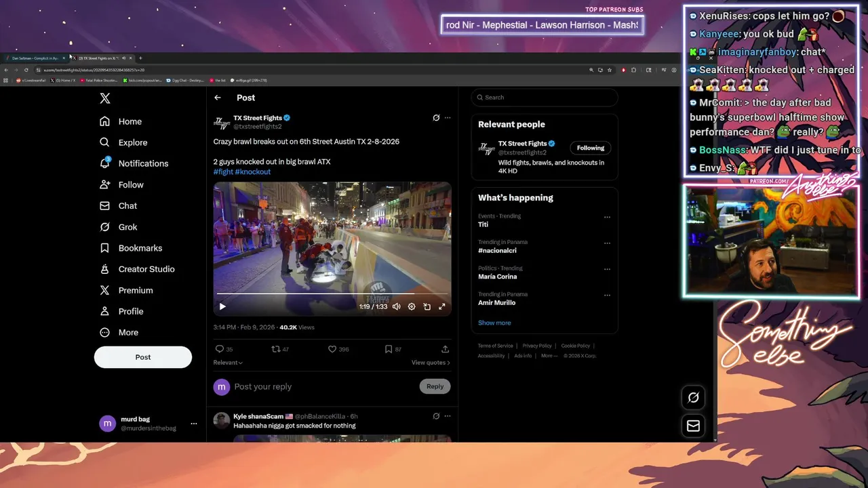Screen dimensions: 868x488
Task: Open Premium in the sidebar
Action: [x=126, y=290]
